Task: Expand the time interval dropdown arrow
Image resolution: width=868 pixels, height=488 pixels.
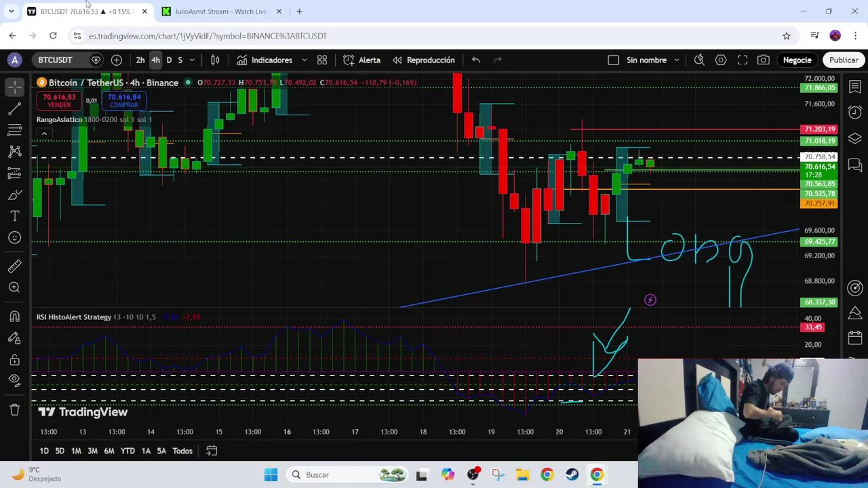Action: click(193, 60)
